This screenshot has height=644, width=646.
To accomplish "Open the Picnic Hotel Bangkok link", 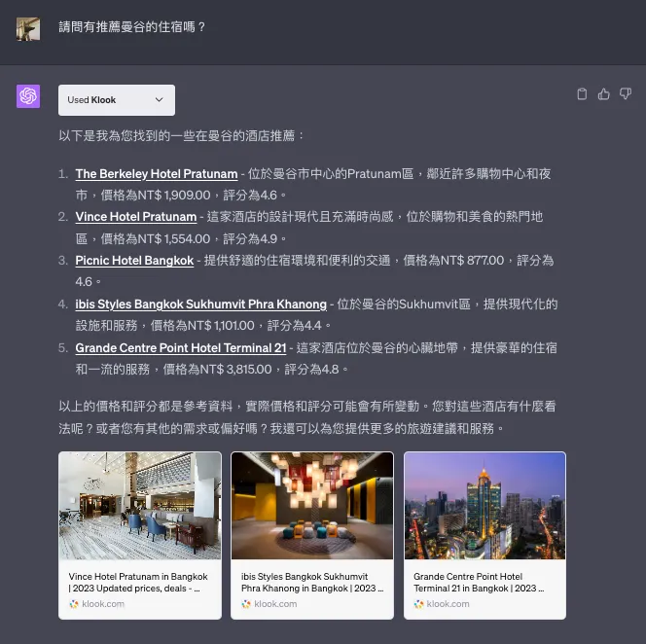I will [x=134, y=261].
